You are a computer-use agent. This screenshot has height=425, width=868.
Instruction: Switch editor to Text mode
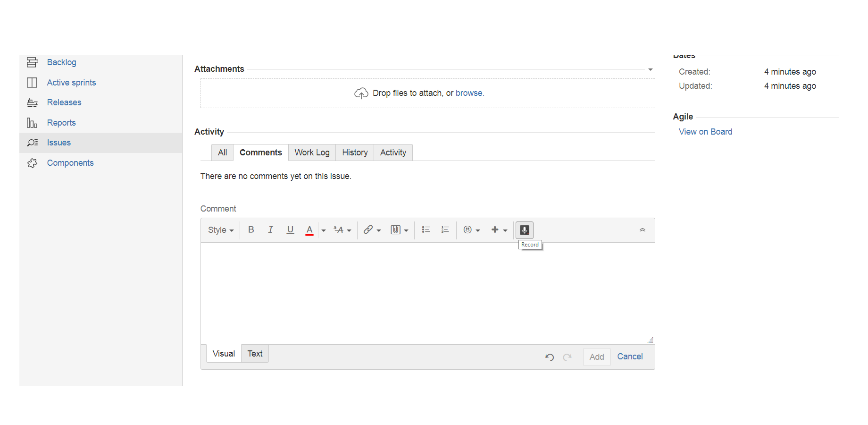coord(255,354)
